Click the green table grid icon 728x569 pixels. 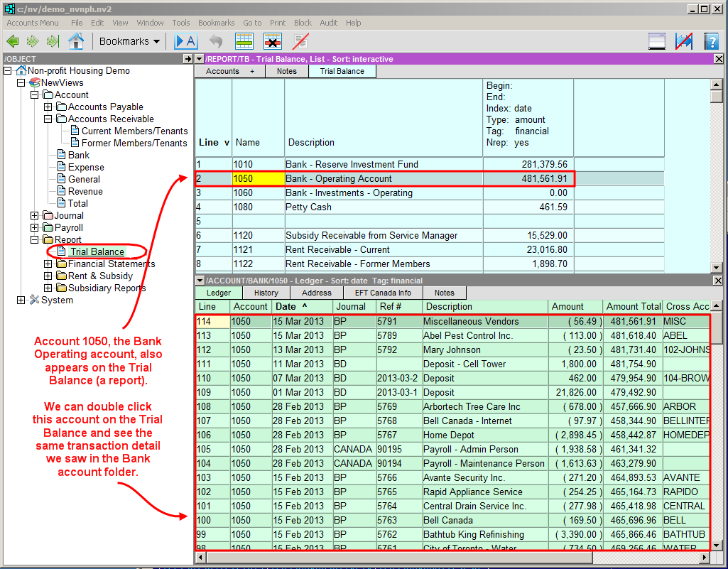(244, 41)
